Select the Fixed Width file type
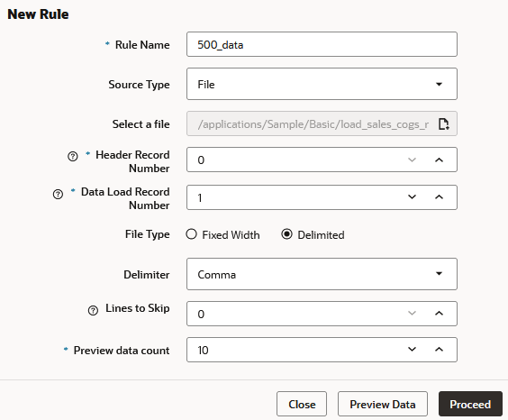Image resolution: width=508 pixels, height=420 pixels. click(191, 234)
